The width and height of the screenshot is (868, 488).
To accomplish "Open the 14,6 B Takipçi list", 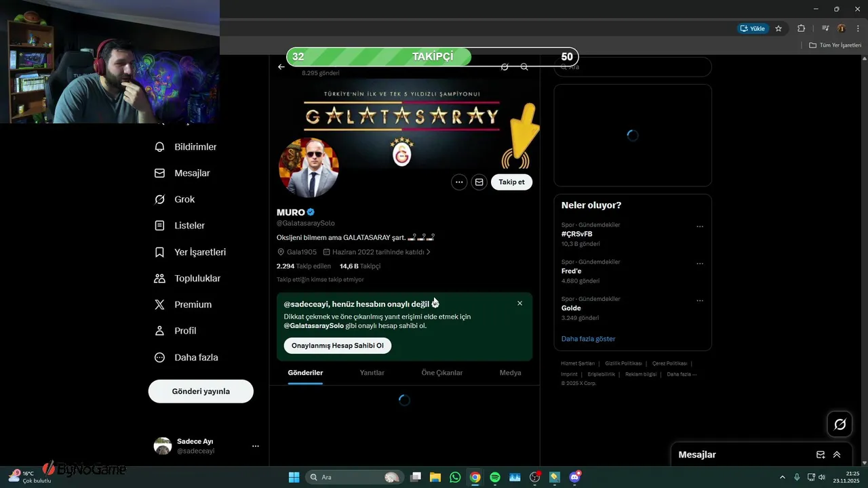I will pos(360,266).
